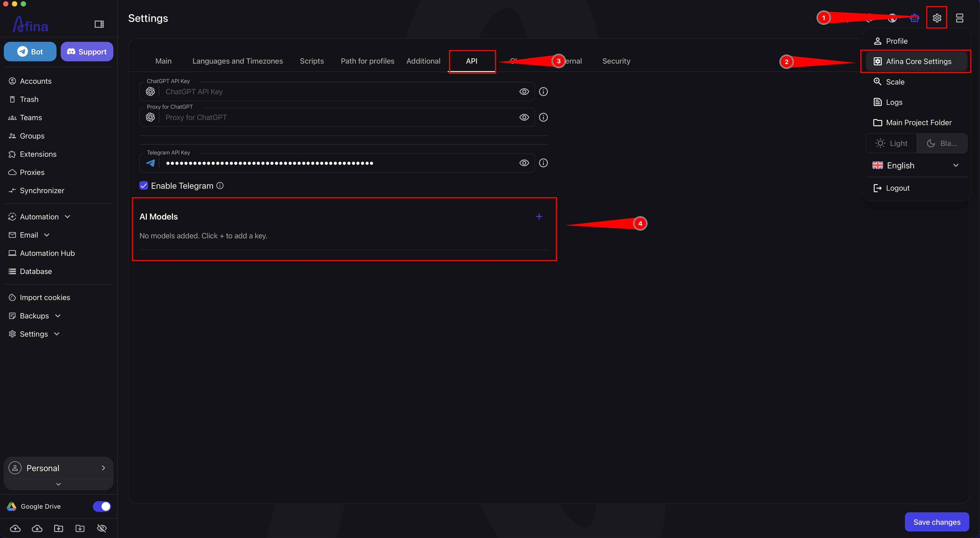Screen dimensions: 980x538
Task: Switch to Main settings tab
Action: (163, 61)
